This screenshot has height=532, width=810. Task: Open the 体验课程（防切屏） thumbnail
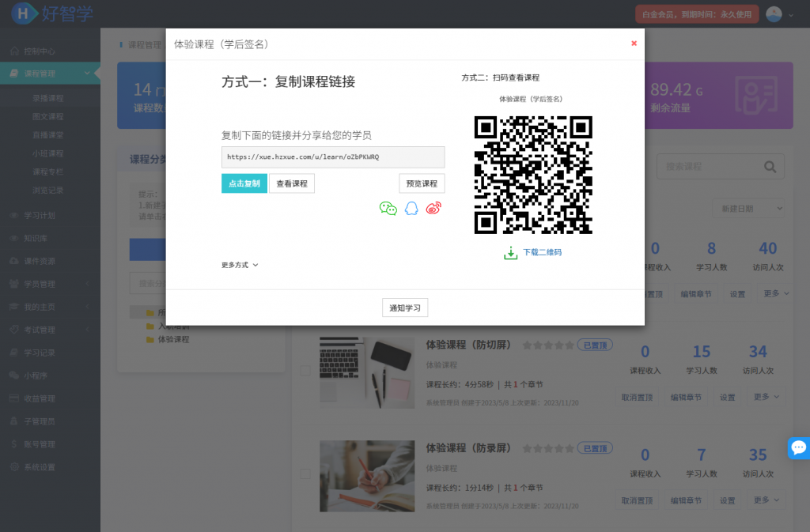pos(367,372)
